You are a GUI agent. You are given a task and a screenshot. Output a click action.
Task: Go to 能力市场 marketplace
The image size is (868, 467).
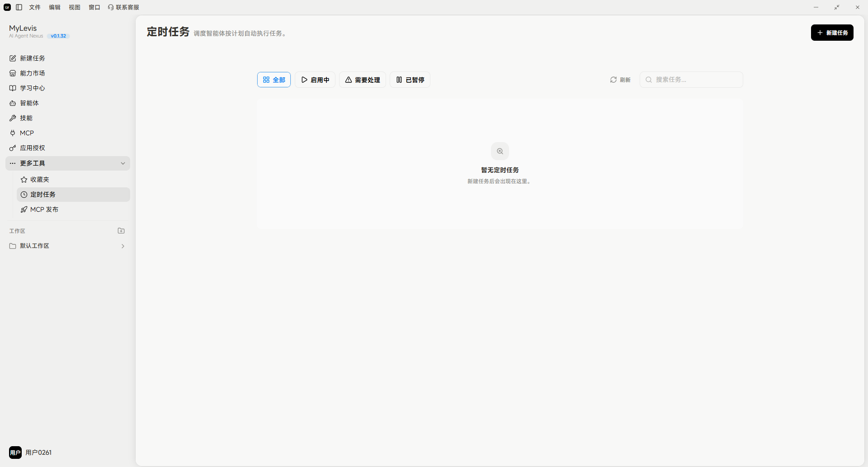(x=68, y=73)
